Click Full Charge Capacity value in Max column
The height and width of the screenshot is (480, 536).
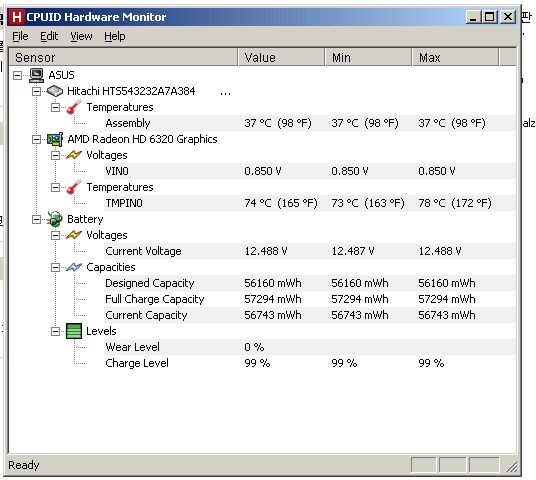[447, 299]
